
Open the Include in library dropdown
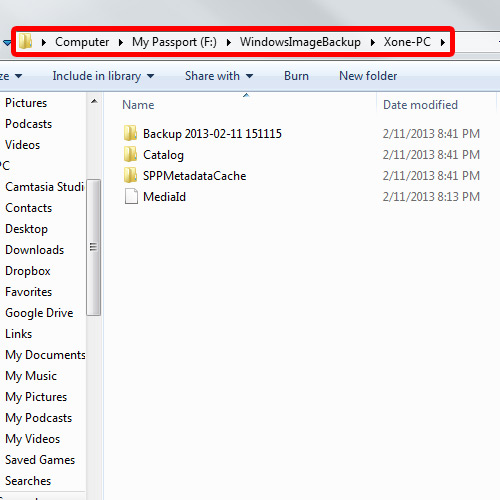click(x=103, y=76)
